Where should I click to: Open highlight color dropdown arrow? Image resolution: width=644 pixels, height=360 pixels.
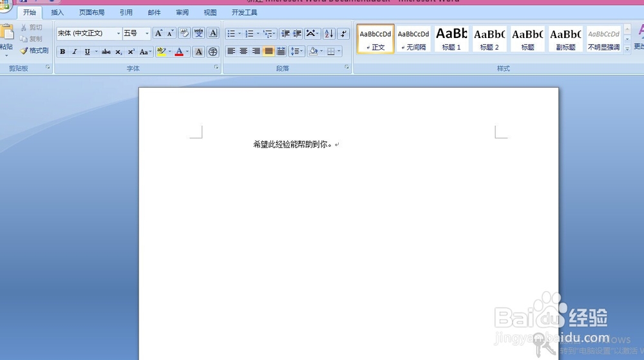[169, 52]
